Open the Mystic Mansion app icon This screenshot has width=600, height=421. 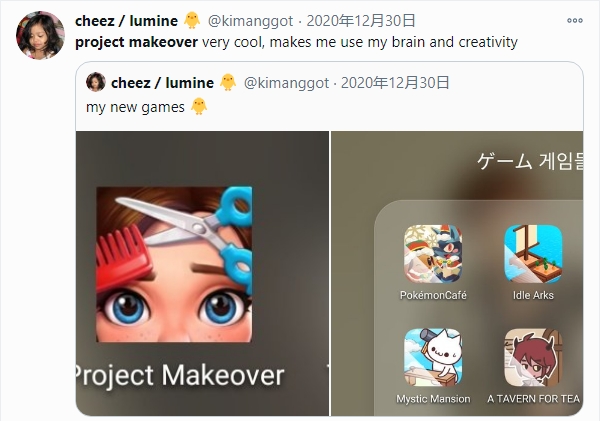(x=433, y=357)
